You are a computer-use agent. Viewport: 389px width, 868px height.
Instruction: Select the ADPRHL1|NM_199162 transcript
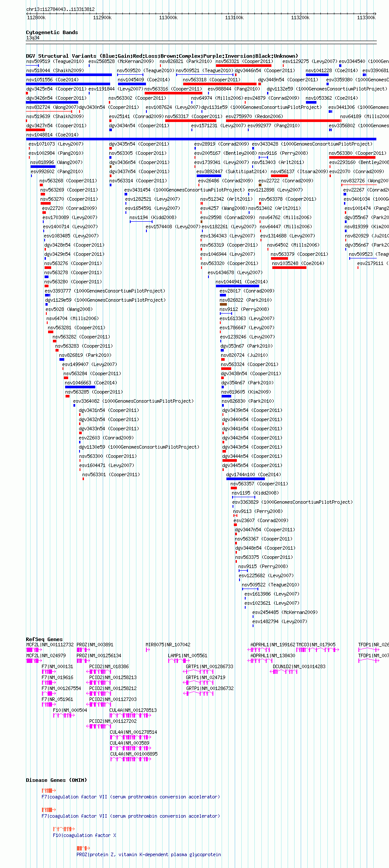point(273,645)
